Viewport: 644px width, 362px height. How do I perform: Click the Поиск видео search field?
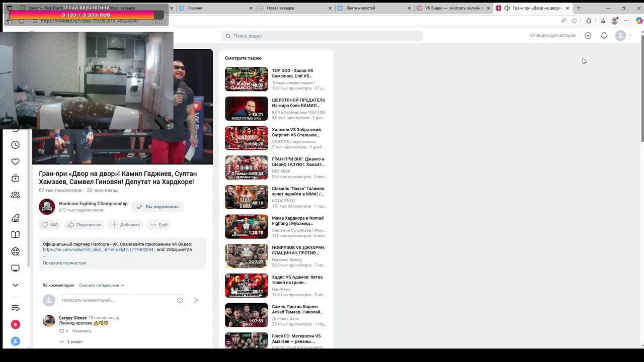(322, 36)
